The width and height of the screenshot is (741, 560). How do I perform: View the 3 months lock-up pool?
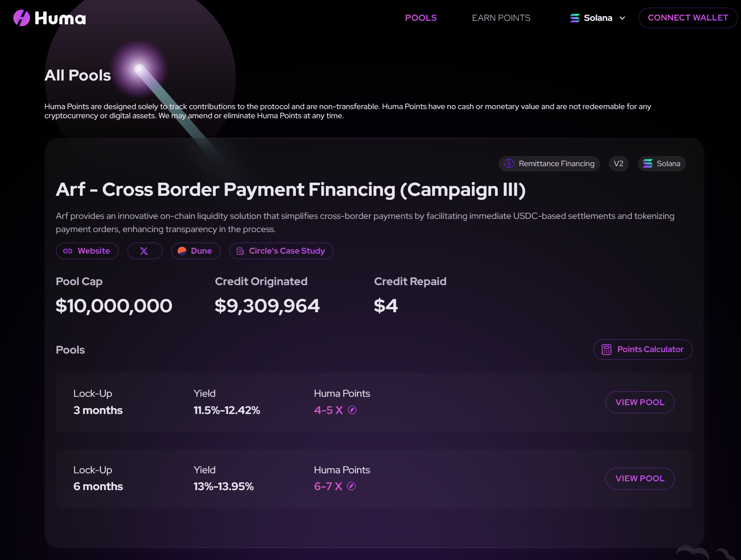point(640,402)
